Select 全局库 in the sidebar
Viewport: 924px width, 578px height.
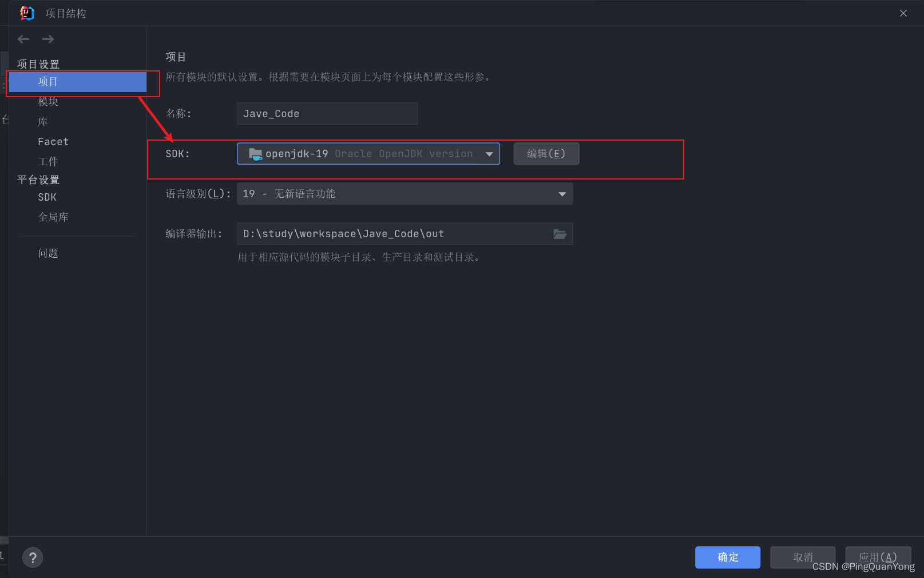tap(53, 217)
